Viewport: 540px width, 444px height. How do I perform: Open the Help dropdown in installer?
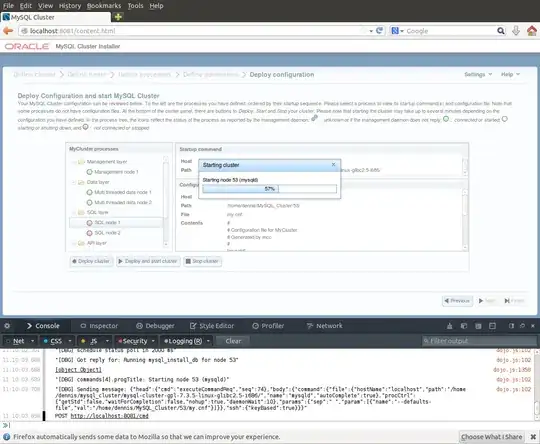(x=510, y=74)
